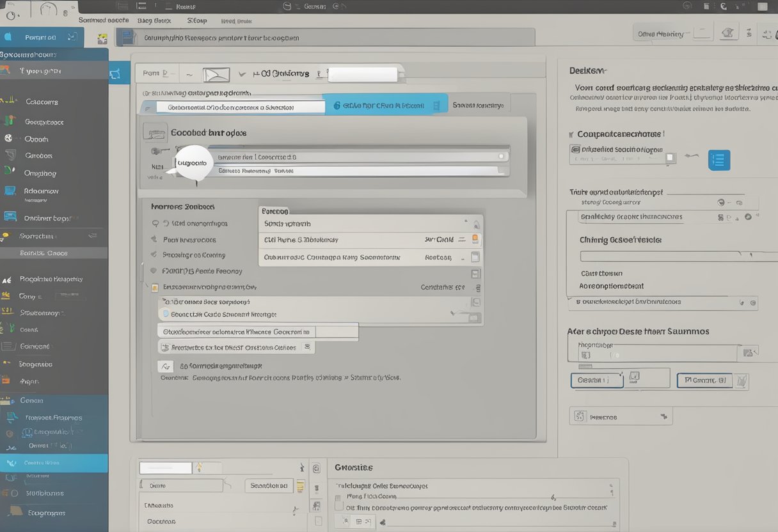The height and width of the screenshot is (532, 778).
Task: Click the drive icon beside 'Ecoobed bnr opos'
Action: click(155, 132)
